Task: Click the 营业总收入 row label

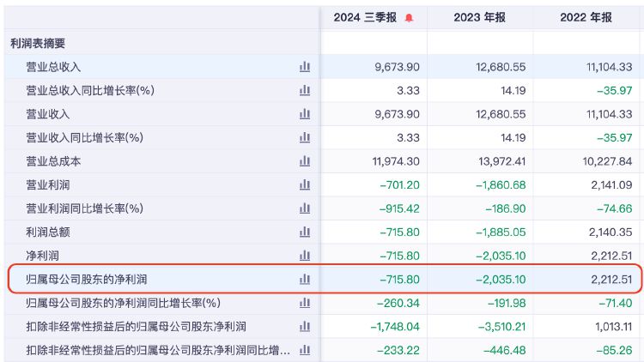Action: click(53, 67)
